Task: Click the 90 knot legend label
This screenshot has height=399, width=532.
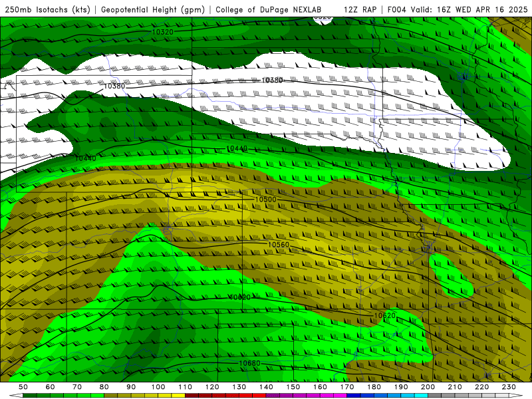Action: pyautogui.click(x=131, y=387)
